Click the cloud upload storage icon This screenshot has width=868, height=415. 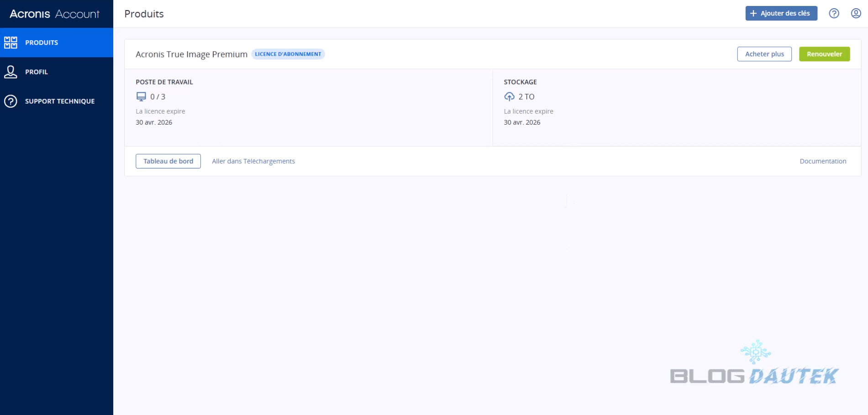509,97
